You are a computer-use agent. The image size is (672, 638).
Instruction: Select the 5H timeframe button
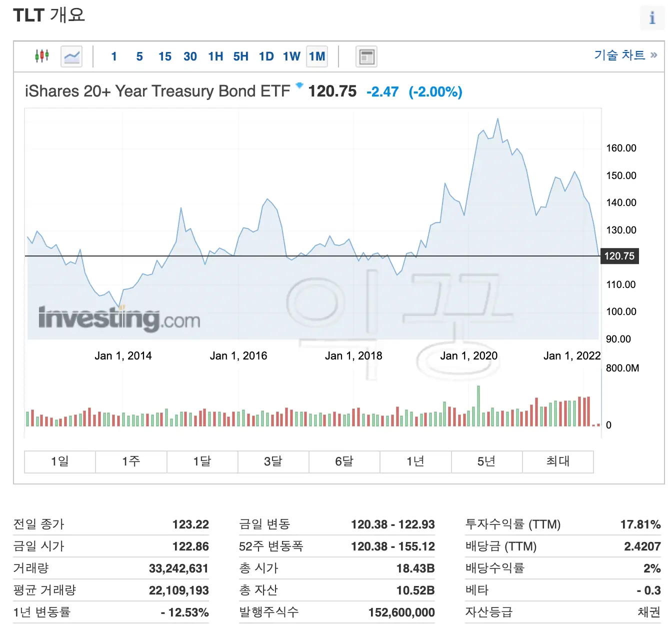(x=240, y=56)
